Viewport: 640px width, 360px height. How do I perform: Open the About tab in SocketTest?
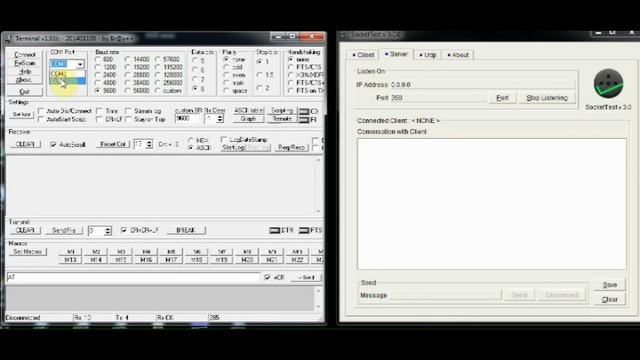click(458, 55)
